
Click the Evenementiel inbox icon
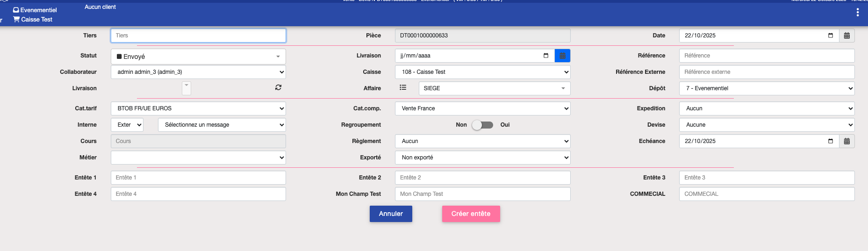[16, 10]
